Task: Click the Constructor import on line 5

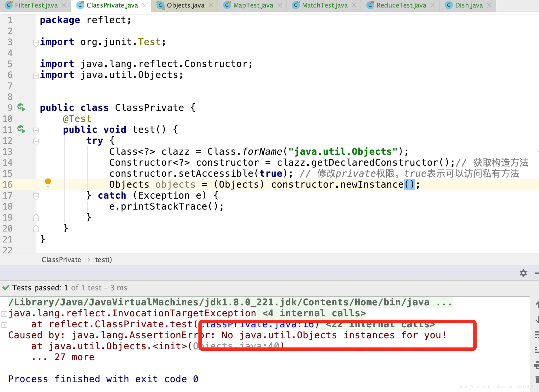Action: click(146, 64)
